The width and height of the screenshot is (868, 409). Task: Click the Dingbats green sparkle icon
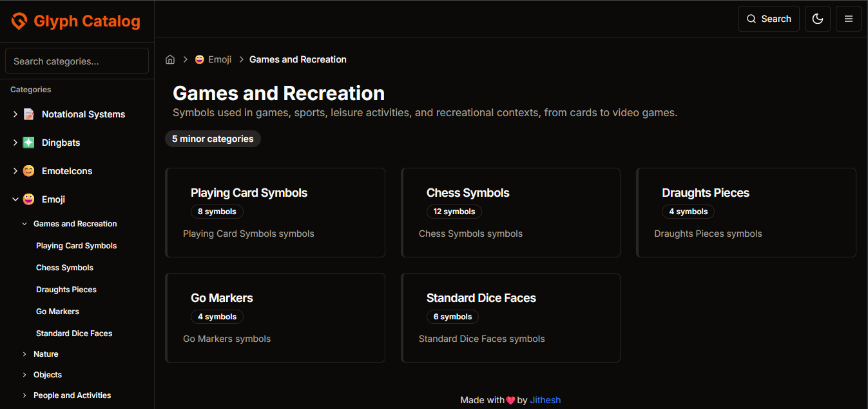[x=28, y=142]
